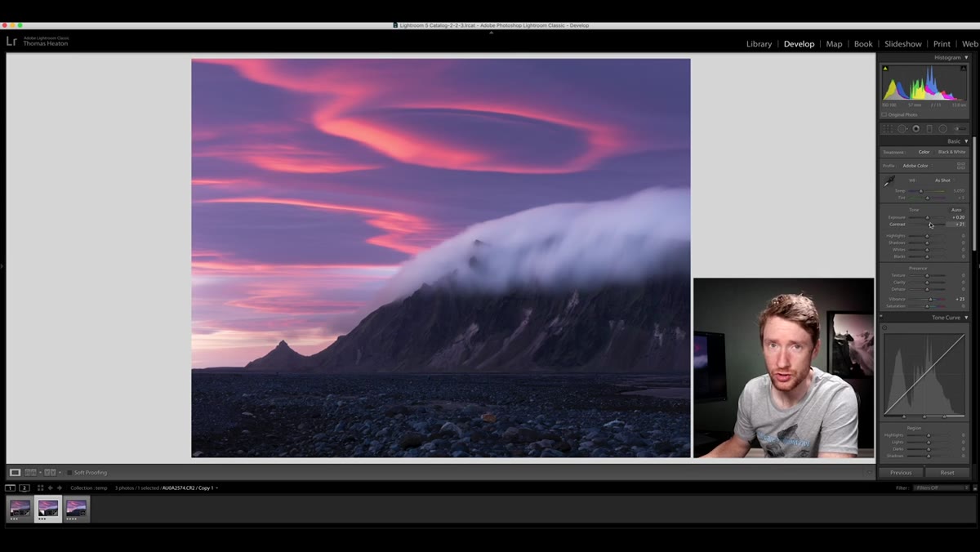Go back with filmstrip left arrow
The width and height of the screenshot is (980, 552).
tap(51, 487)
